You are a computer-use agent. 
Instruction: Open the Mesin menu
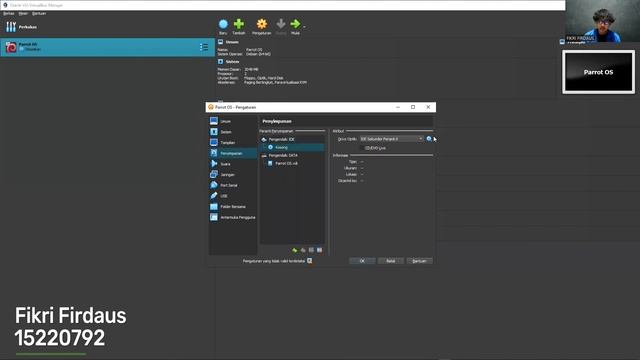23,13
